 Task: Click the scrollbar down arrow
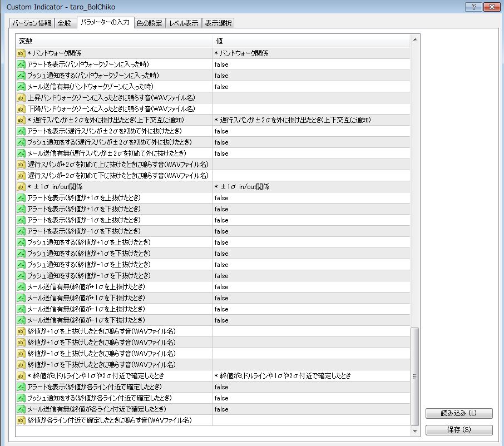(x=415, y=431)
